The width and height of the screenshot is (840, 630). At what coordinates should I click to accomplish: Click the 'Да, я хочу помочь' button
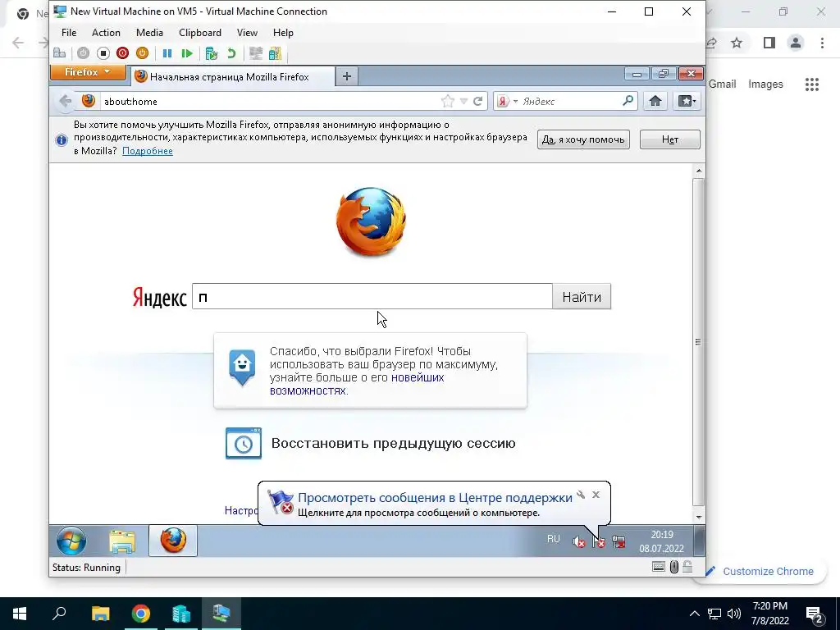(583, 139)
